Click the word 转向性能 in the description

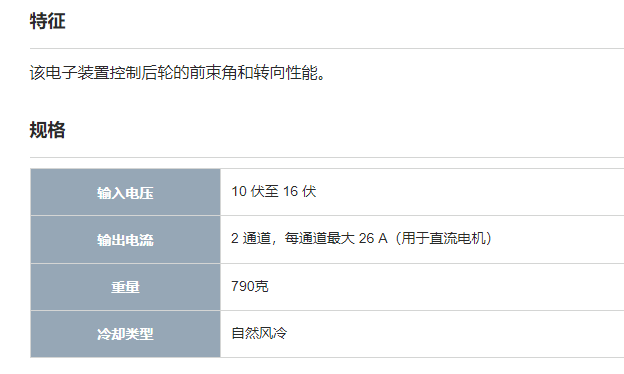click(285, 73)
